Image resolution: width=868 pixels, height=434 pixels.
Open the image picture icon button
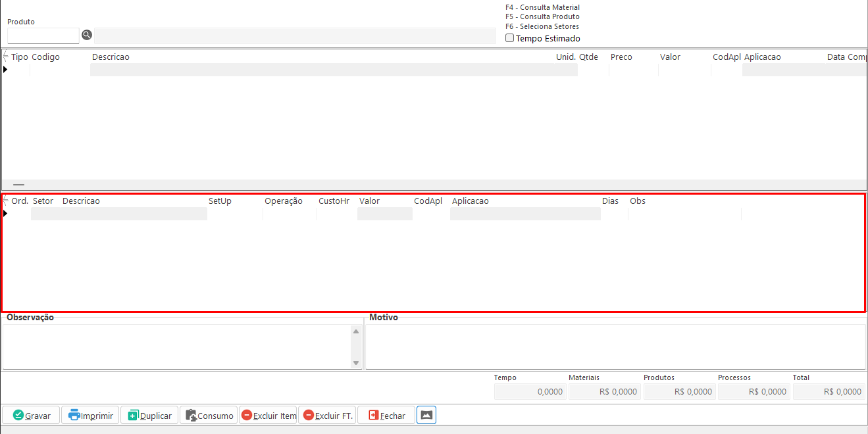426,416
